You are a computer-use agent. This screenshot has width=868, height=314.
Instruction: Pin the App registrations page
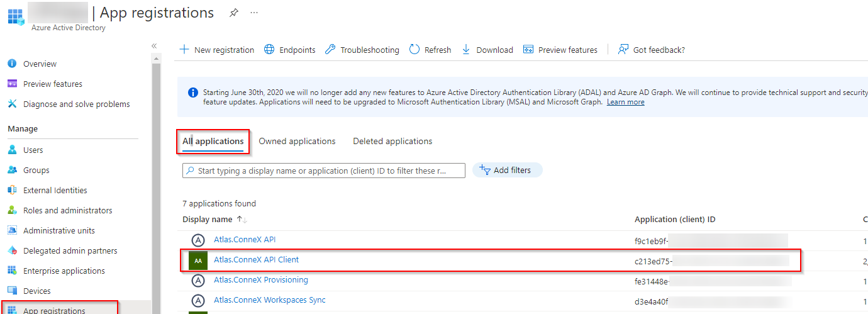click(234, 13)
